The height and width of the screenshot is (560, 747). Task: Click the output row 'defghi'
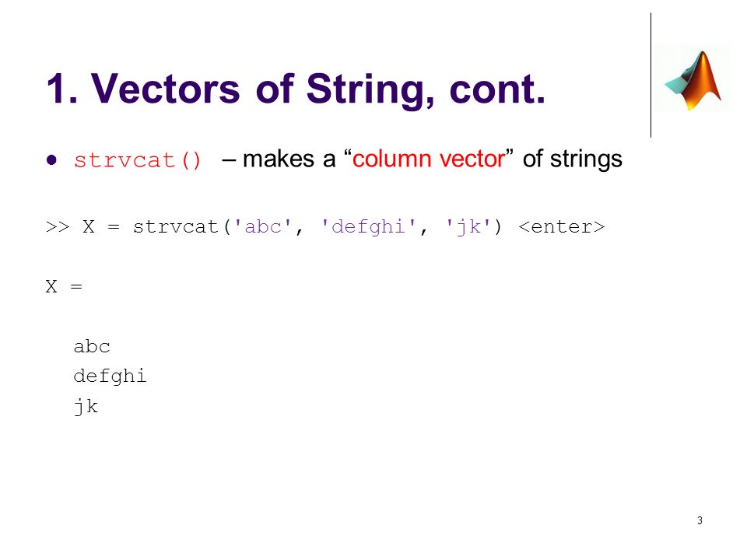pyautogui.click(x=110, y=376)
